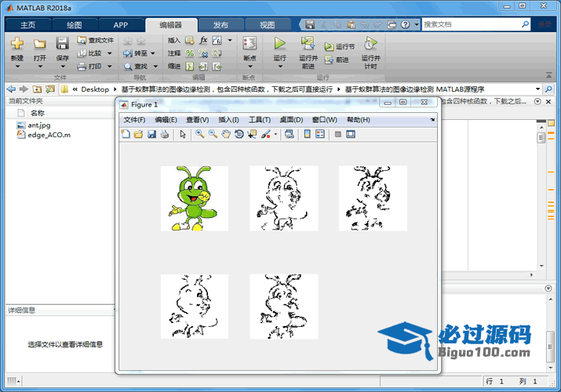Select the zoom in magnifier in Figure toolbar

point(199,134)
